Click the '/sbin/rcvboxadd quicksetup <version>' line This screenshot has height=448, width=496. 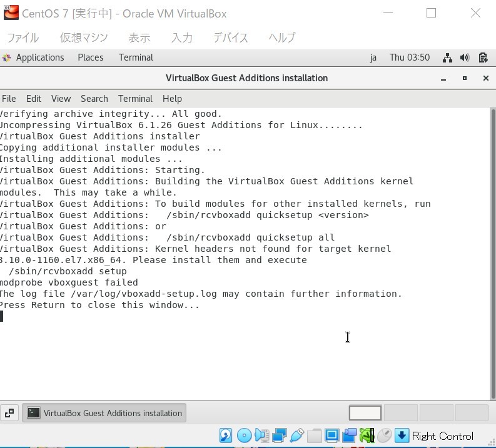[x=268, y=215]
